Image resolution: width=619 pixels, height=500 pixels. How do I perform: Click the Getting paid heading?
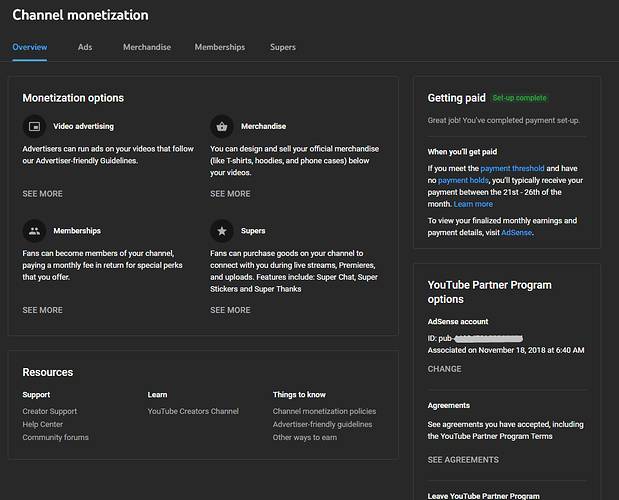click(456, 98)
